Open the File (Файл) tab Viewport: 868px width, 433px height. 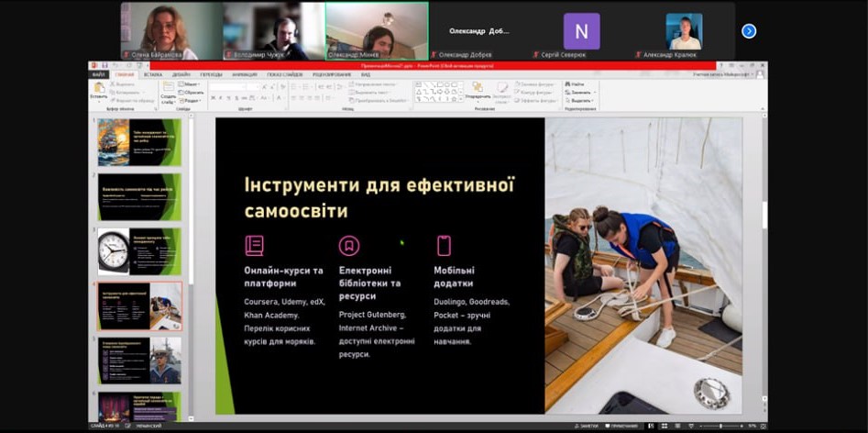click(99, 74)
